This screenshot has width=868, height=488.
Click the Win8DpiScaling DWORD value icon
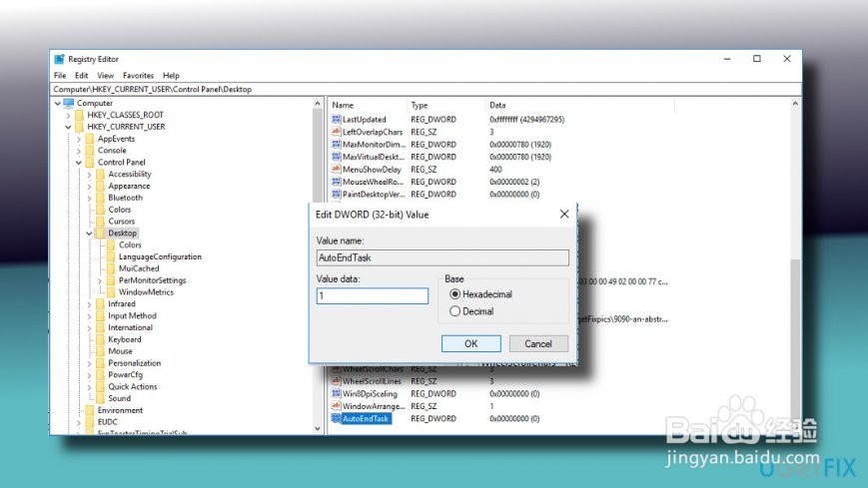336,393
